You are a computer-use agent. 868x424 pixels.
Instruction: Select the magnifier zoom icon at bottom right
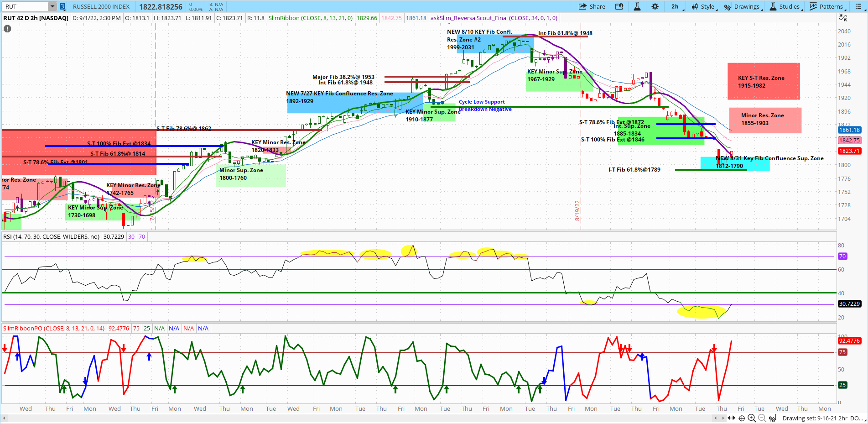[752, 418]
